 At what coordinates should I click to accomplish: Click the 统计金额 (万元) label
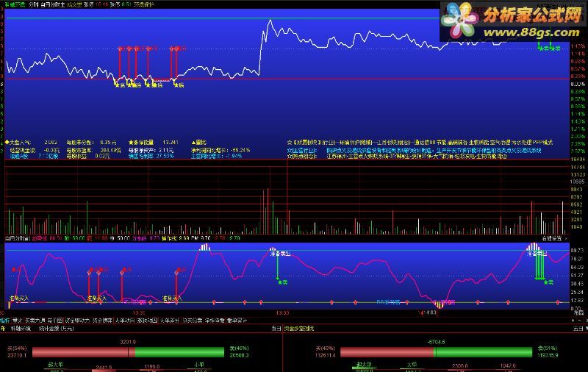[57, 329]
